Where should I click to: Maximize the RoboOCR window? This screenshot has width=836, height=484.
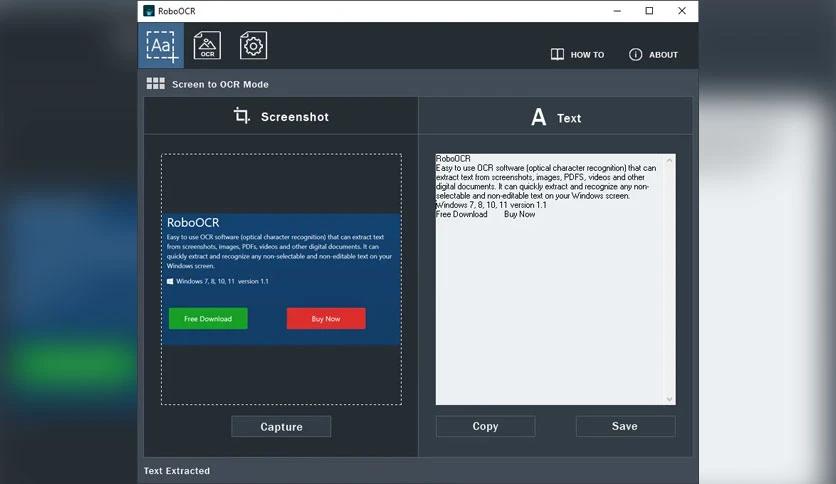coord(649,11)
